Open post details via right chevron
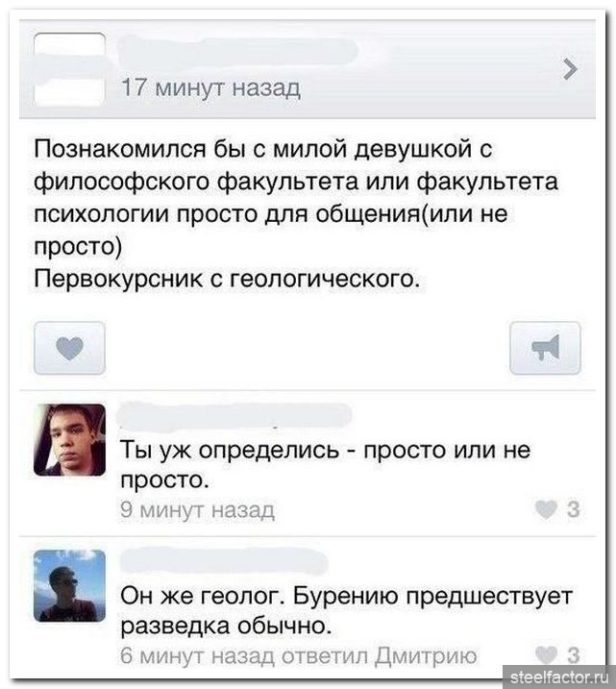Screen dimensions: 616x689 [x=570, y=69]
